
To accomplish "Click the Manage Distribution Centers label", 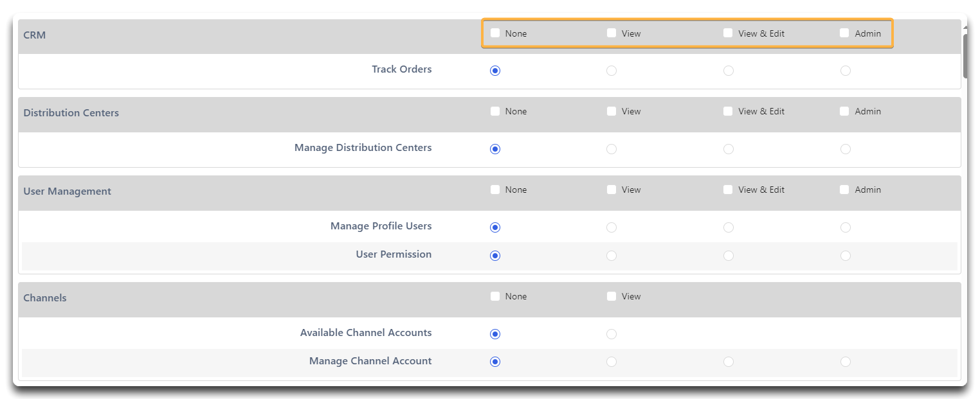I will pyautogui.click(x=363, y=148).
